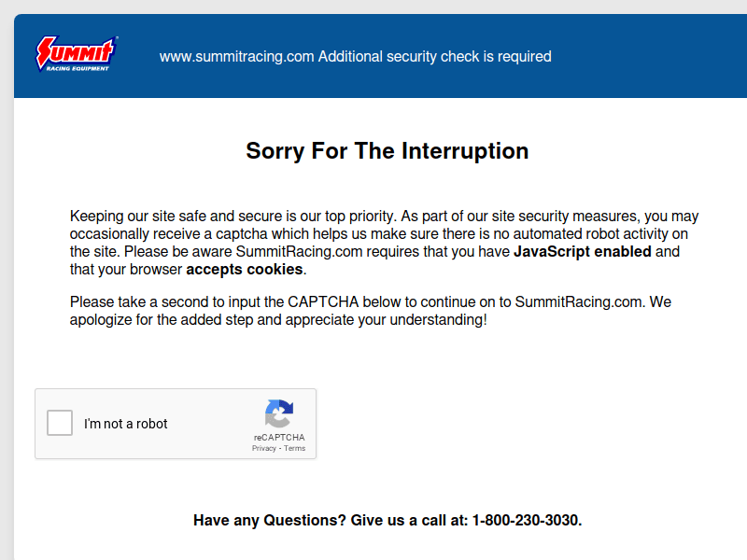Click the www.summitracing.com header text
This screenshot has height=560, width=747.
pyautogui.click(x=236, y=56)
